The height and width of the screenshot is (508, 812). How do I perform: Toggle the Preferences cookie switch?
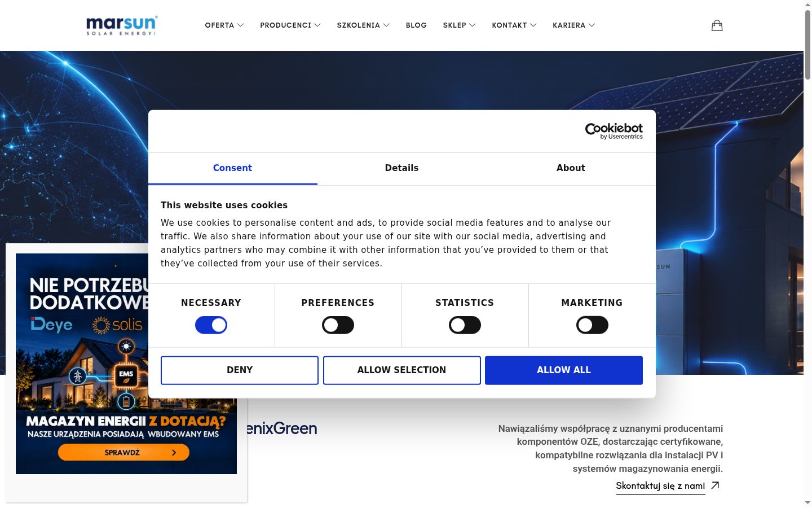pos(338,325)
